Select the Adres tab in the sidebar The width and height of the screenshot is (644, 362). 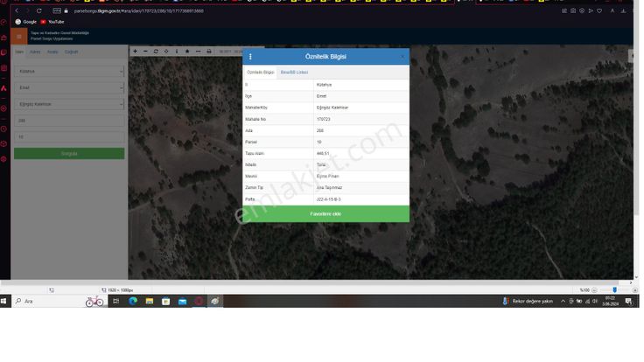pos(35,52)
